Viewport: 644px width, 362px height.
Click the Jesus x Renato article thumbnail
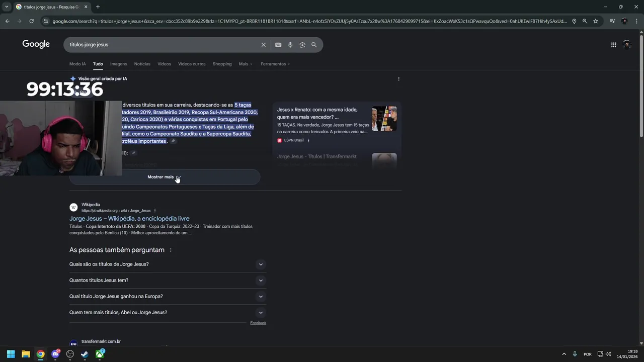[384, 119]
